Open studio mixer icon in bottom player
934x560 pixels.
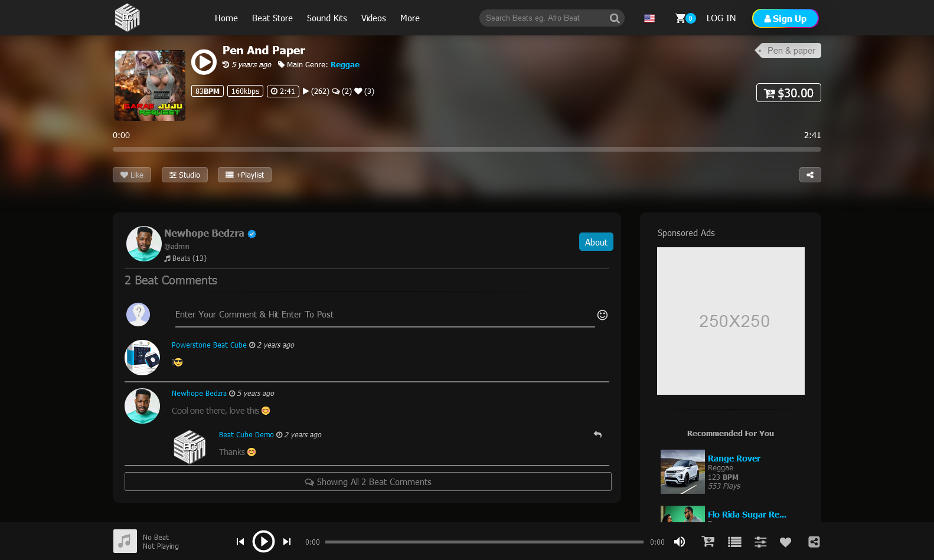pyautogui.click(x=760, y=542)
